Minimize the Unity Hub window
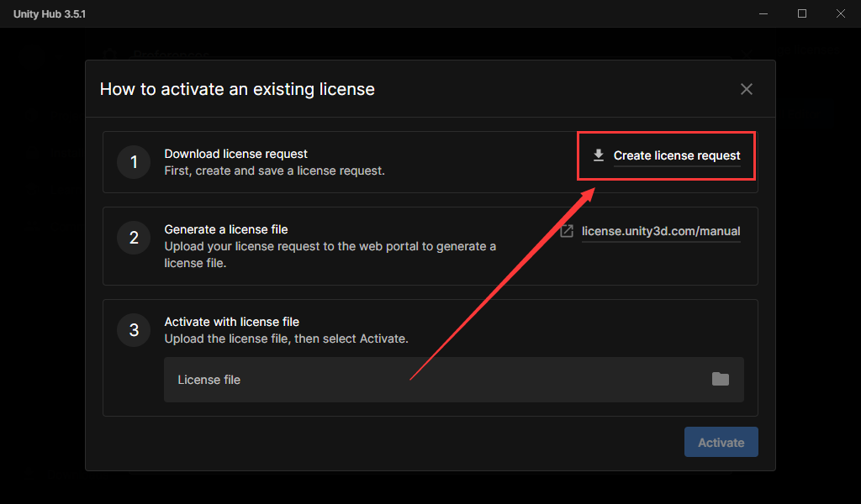Image resolution: width=861 pixels, height=504 pixels. tap(763, 13)
